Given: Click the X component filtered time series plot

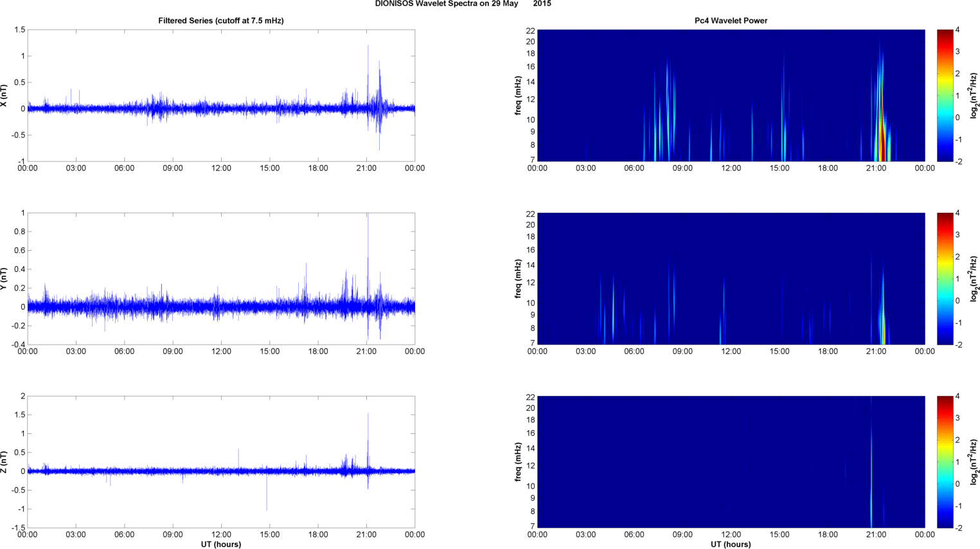Looking at the screenshot, I should pos(221,95).
